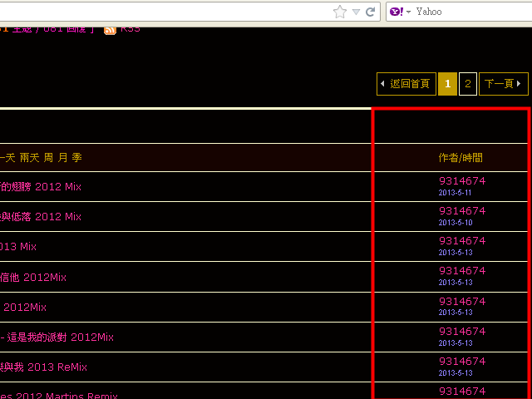The width and height of the screenshot is (532, 399).
Task: Open author 9314674 above date 2013-5-10
Action: 462,210
